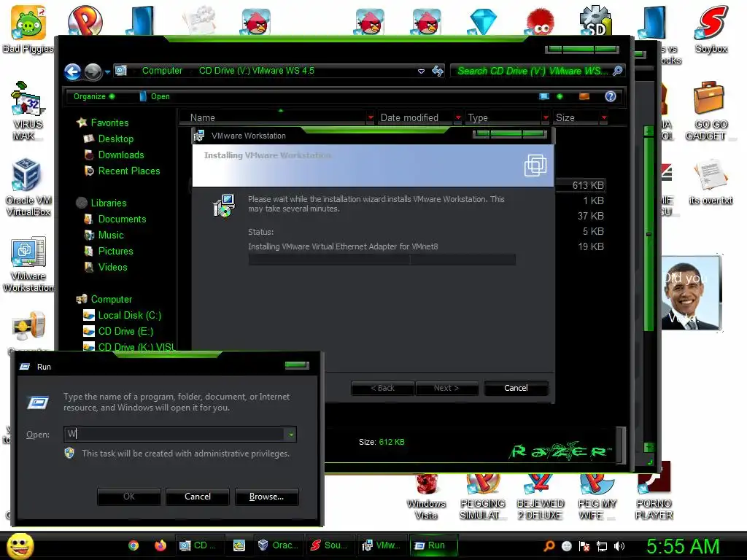This screenshot has height=560, width=747.
Task: Open PORNO PLAYER desktop icon
Action: point(654,491)
